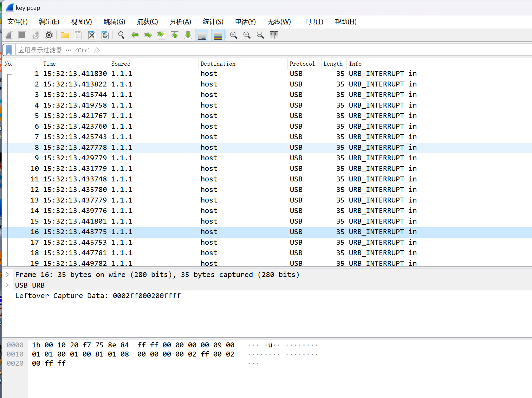
Task: Reset zoom to normal size icon
Action: coord(260,35)
